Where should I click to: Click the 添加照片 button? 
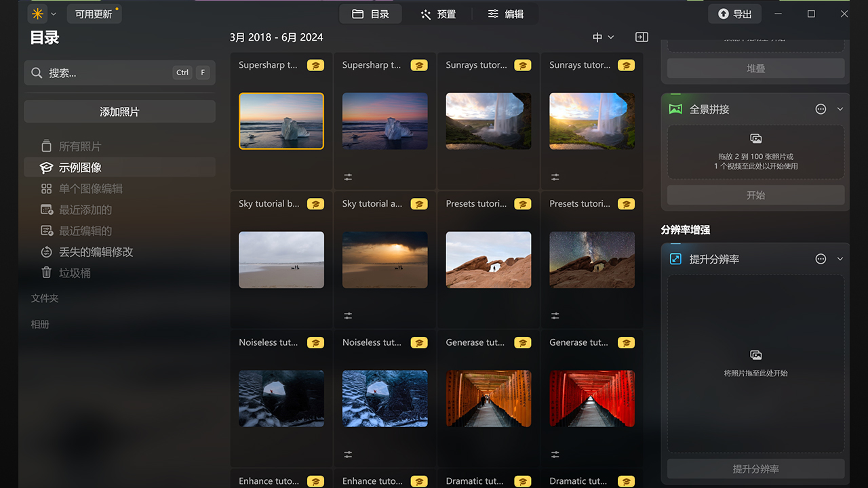pos(119,111)
